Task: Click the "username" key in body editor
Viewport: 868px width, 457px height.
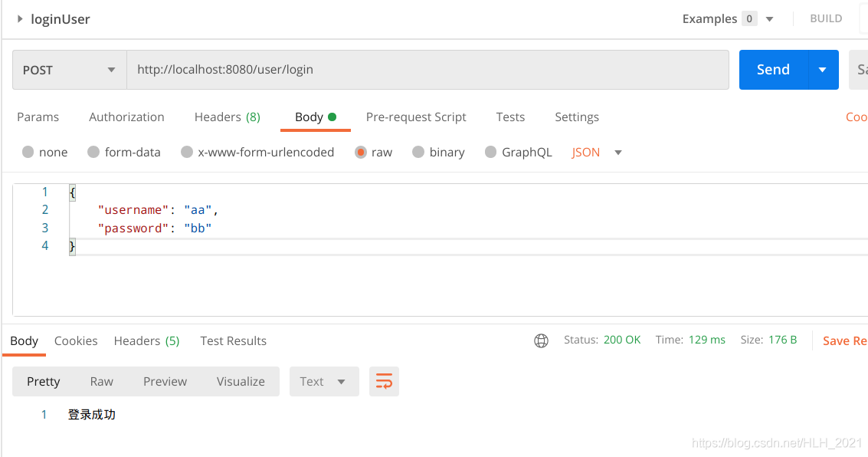Action: 133,210
